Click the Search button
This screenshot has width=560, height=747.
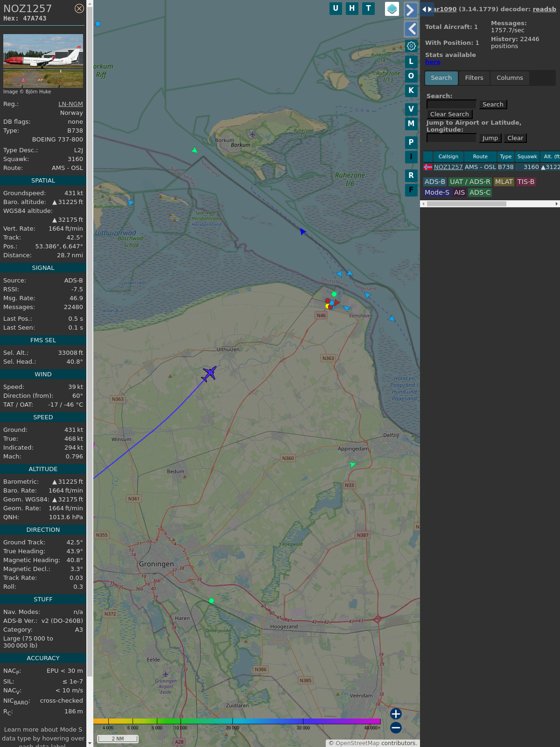[493, 105]
